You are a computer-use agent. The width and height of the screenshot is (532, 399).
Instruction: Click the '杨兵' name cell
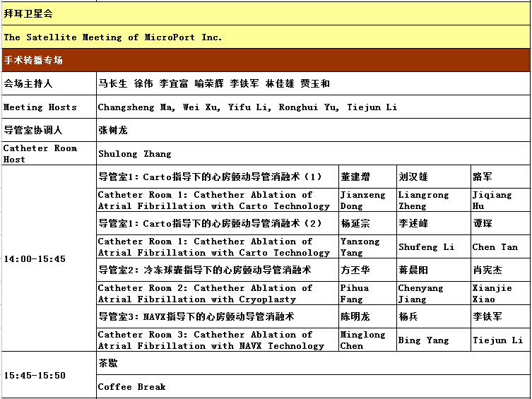[434, 316]
